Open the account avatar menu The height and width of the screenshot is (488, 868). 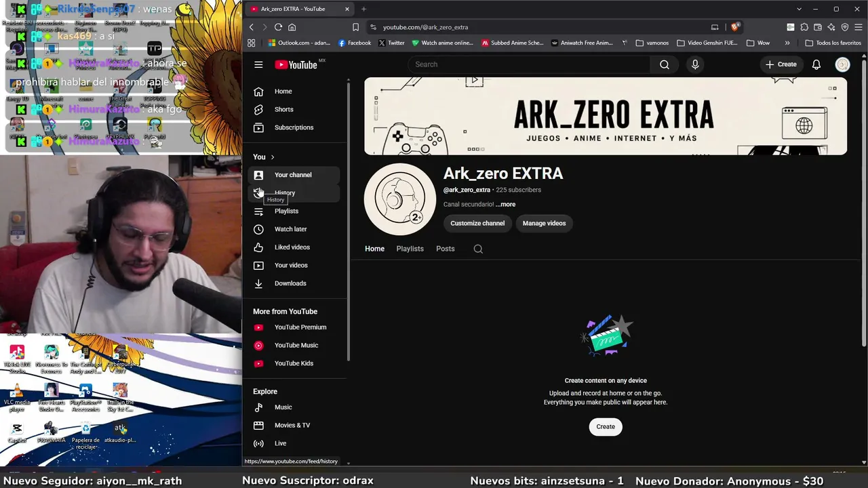[843, 64]
